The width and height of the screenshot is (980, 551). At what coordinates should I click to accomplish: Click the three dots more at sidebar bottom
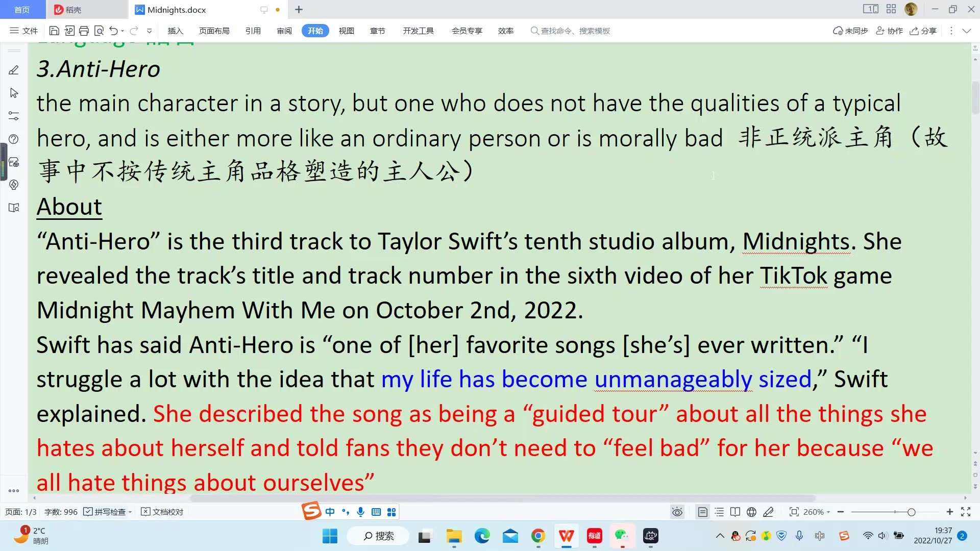14,491
